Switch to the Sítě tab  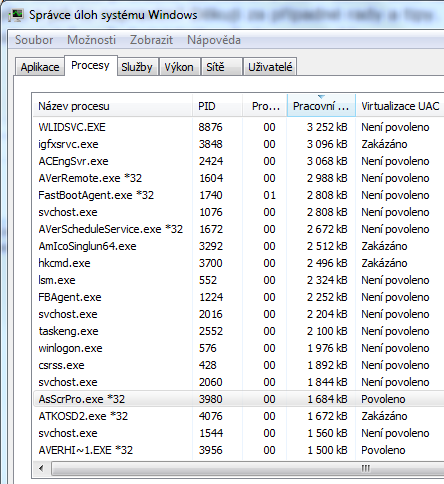pos(221,67)
